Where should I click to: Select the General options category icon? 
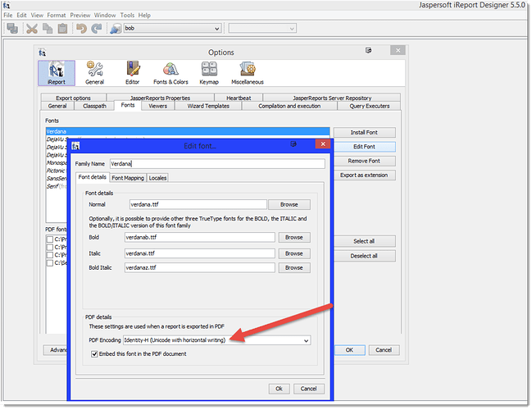[94, 73]
